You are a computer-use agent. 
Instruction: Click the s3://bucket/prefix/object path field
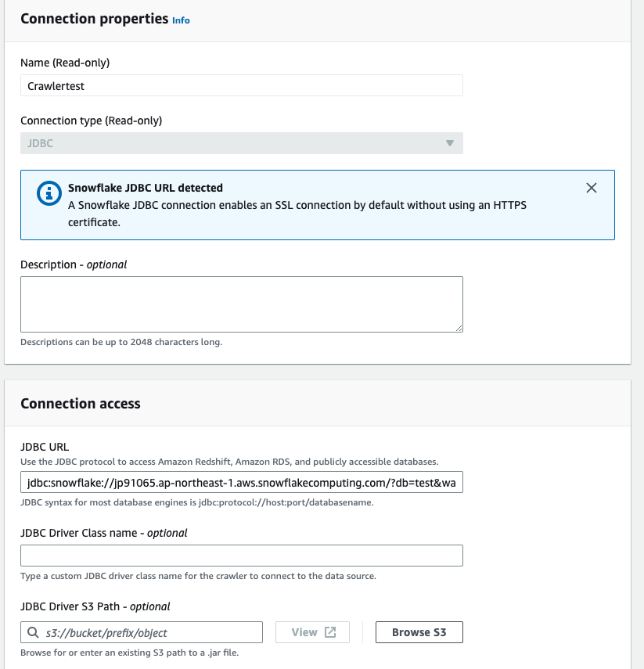click(142, 632)
